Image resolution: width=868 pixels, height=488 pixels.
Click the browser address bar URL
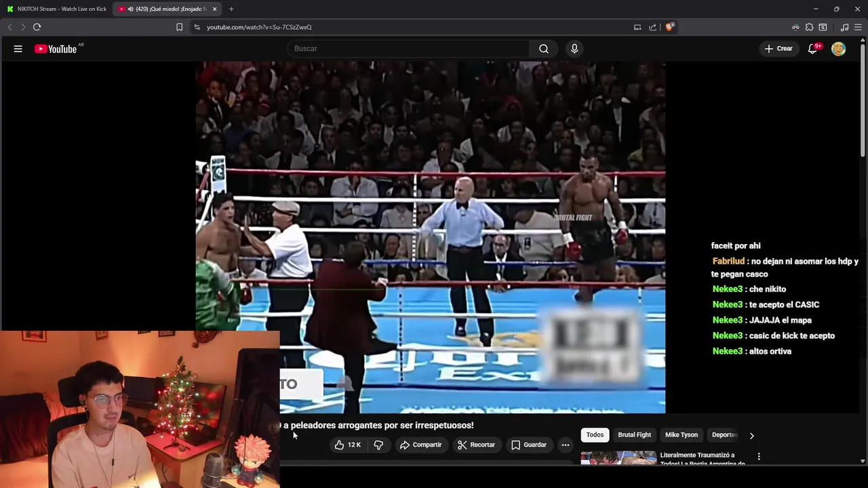coord(259,27)
